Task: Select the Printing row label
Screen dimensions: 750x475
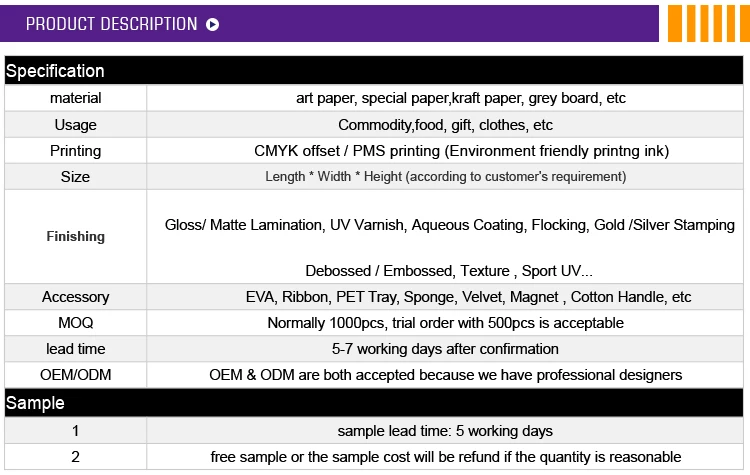Action: [x=75, y=151]
